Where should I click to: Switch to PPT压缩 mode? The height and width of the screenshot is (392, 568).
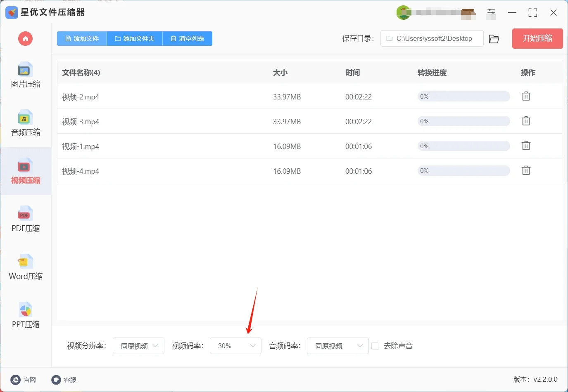tap(25, 316)
